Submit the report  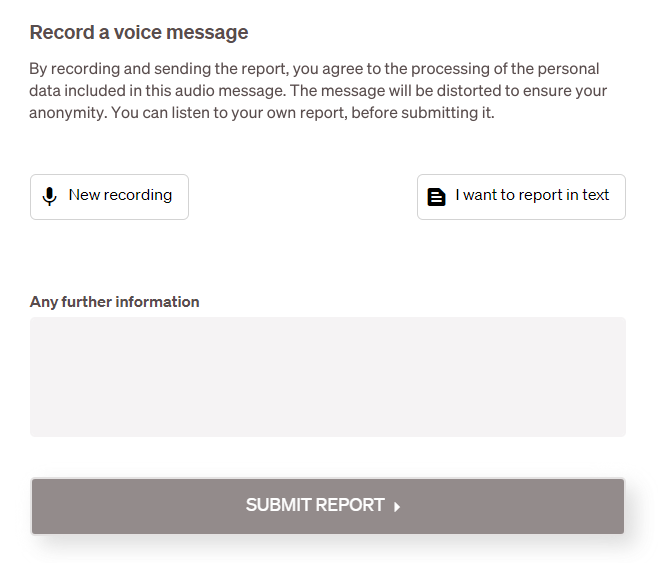(328, 506)
